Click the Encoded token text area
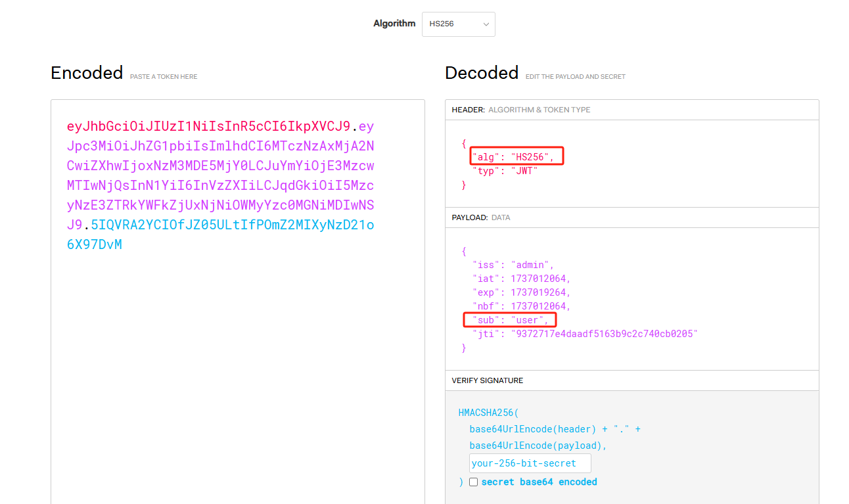Image resolution: width=849 pixels, height=504 pixels. (x=238, y=302)
